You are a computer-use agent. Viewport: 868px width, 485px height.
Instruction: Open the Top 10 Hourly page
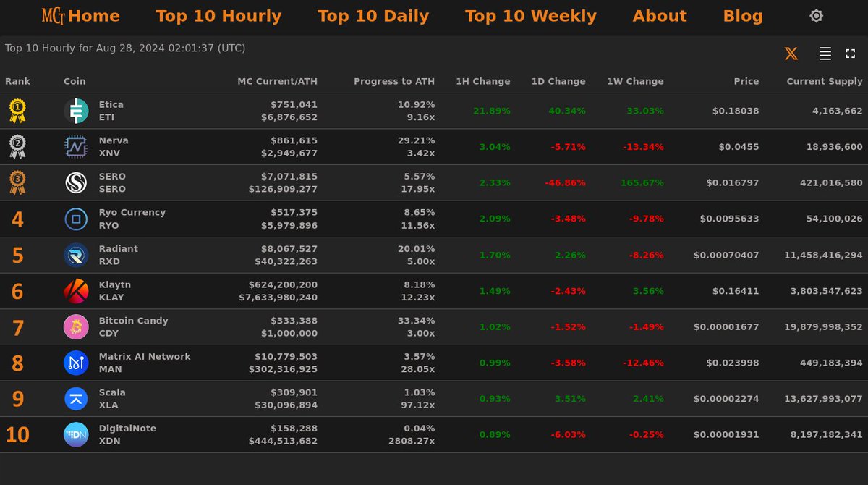pos(218,16)
